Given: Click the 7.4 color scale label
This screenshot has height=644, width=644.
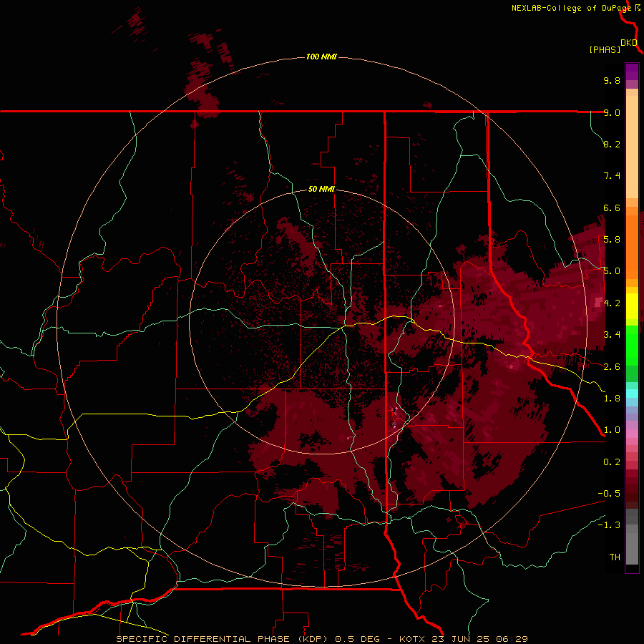Looking at the screenshot, I should point(612,176).
